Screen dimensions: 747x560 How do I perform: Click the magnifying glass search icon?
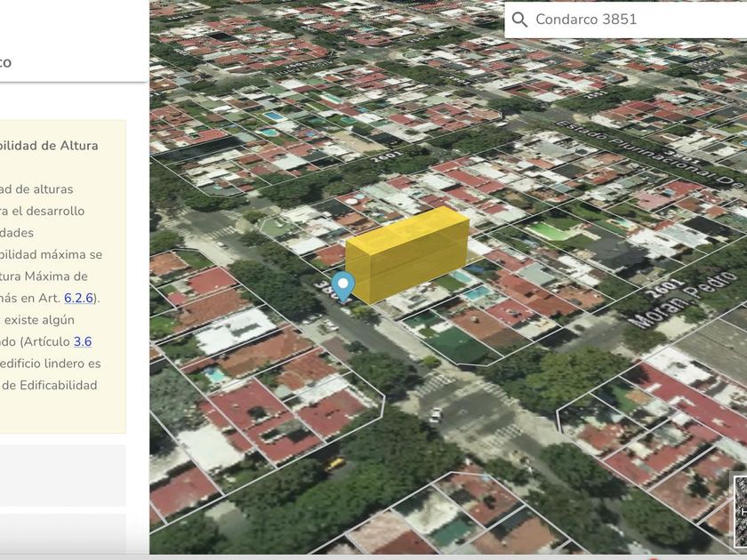pyautogui.click(x=519, y=20)
